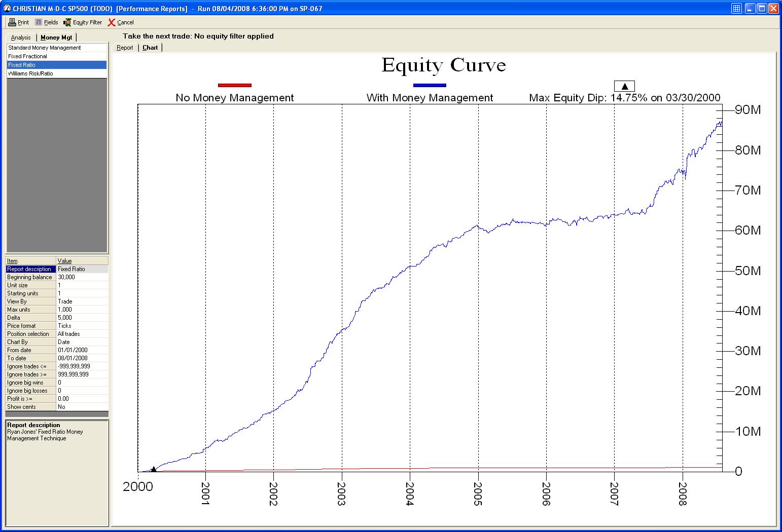Select Fixed Ratio report
Screen dimensions: 782x532
[57, 65]
